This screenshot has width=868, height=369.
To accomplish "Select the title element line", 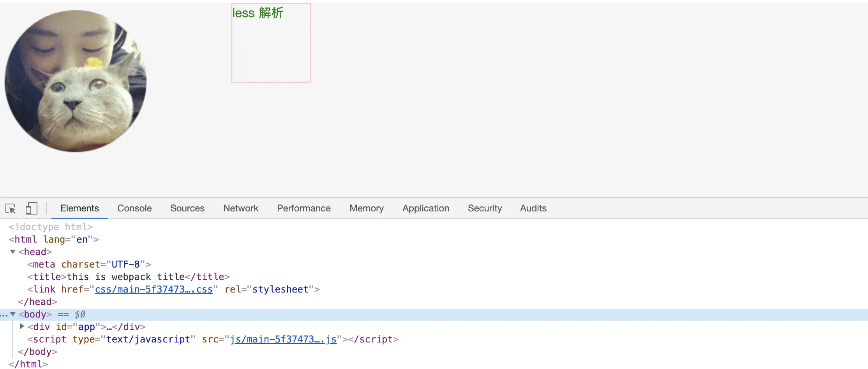I will click(x=129, y=277).
